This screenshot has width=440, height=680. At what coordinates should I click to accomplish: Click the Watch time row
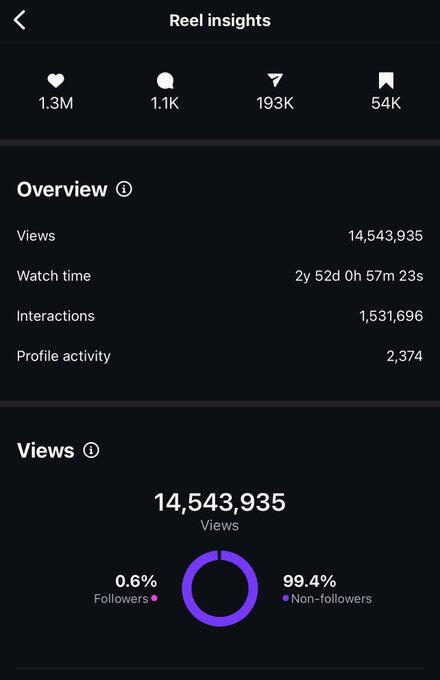point(220,276)
